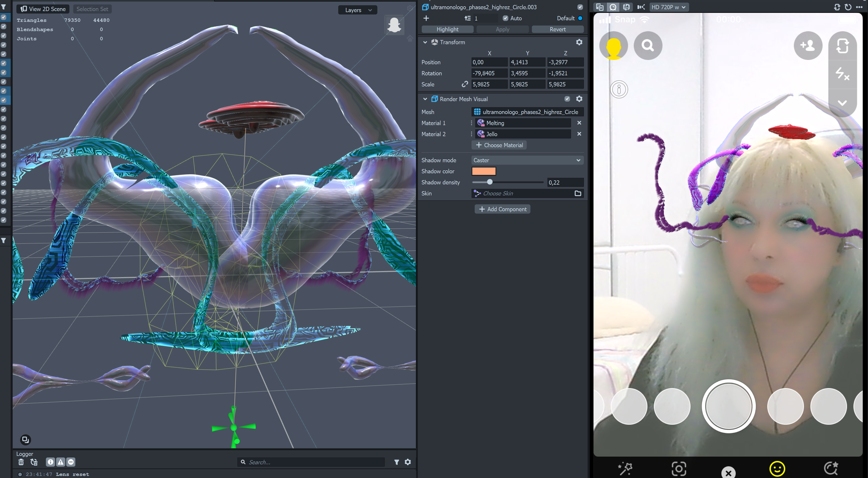This screenshot has width=868, height=478.
Task: Collapse Render Mesh Visual section
Action: 425,99
